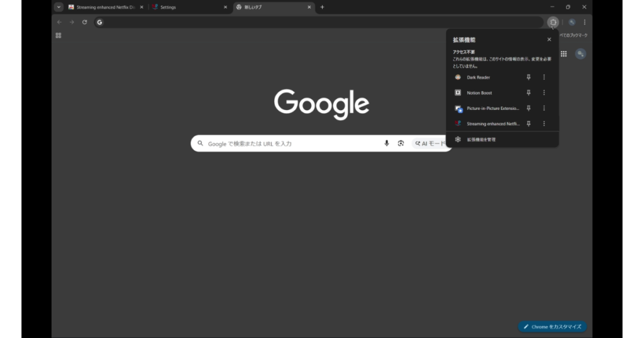
Task: Pin the Notion Boost extension
Action: [x=528, y=92]
